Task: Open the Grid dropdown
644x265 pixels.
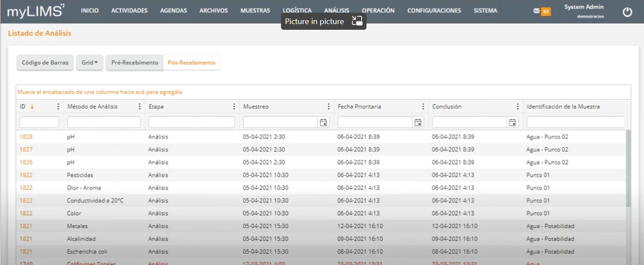Action: pyautogui.click(x=89, y=62)
